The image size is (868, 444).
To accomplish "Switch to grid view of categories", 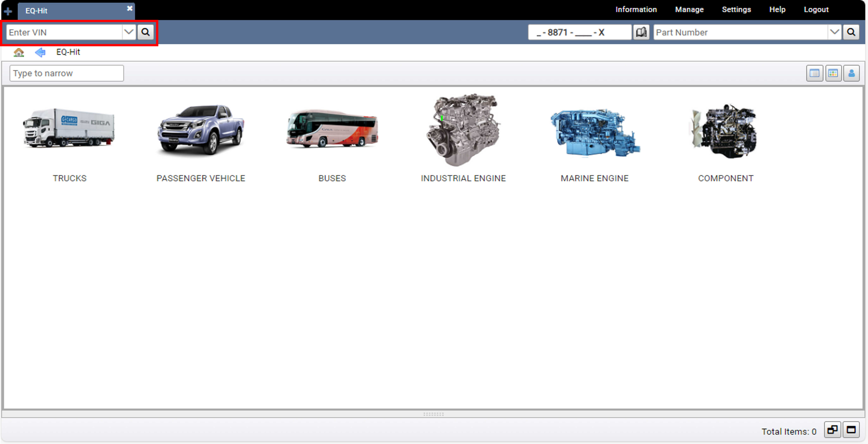I will point(833,73).
